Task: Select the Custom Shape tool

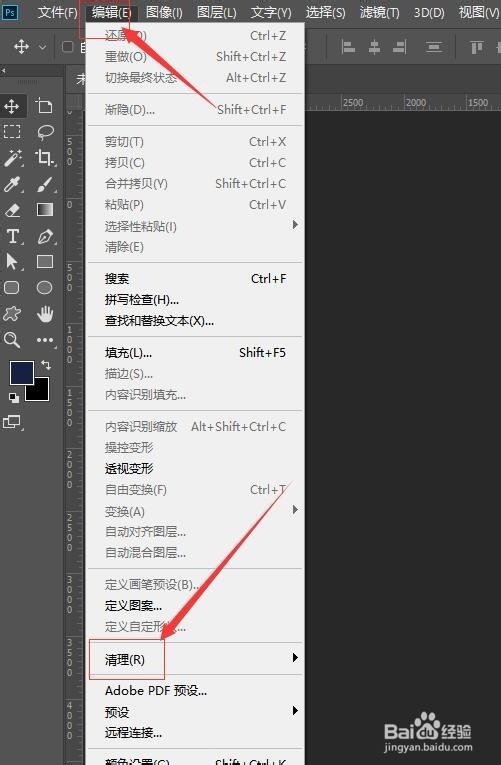Action: [x=12, y=314]
